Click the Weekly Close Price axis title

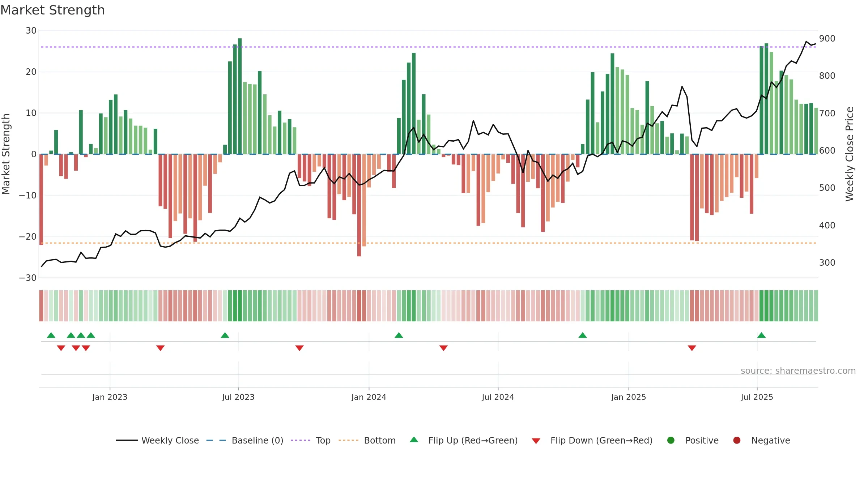pyautogui.click(x=849, y=154)
